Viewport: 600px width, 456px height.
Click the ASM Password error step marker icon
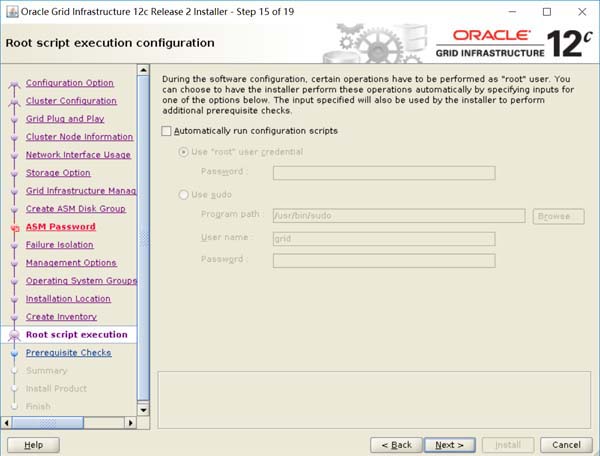click(x=15, y=229)
